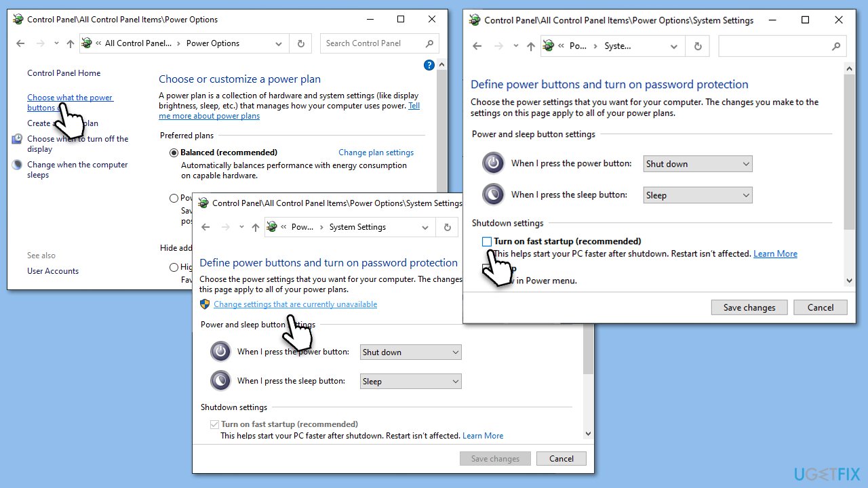Open Change when the computer sleeps

77,169
